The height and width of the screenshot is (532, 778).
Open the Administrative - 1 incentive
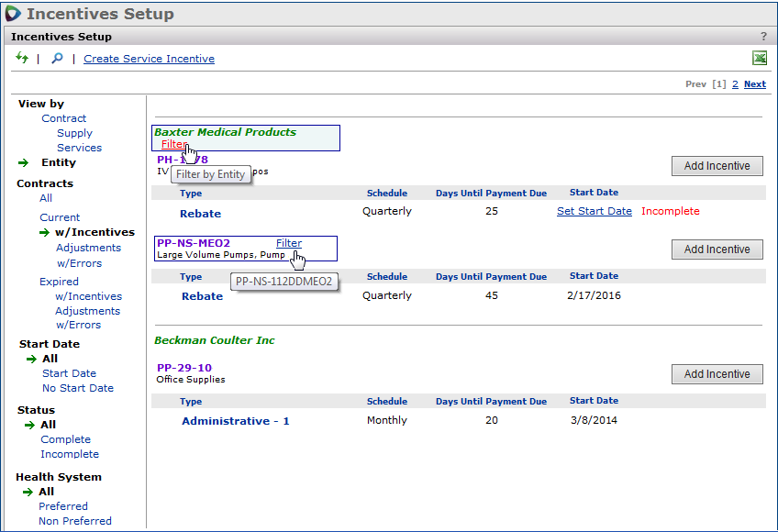[235, 421]
